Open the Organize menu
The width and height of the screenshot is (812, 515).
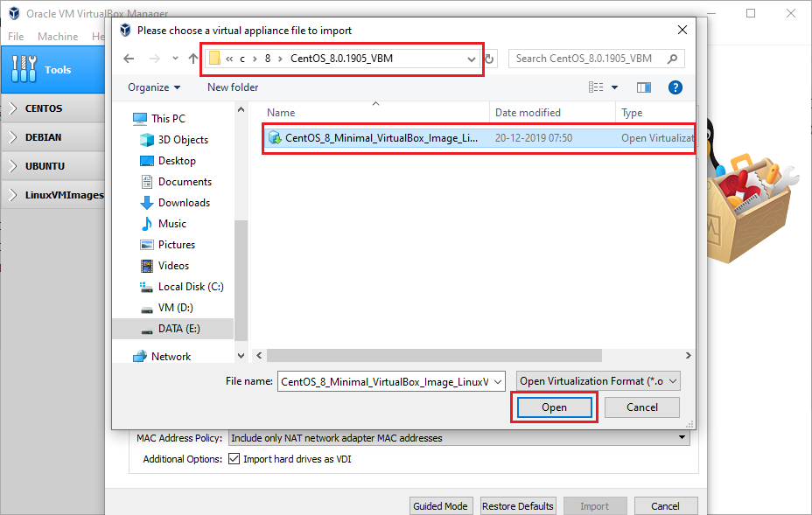pos(154,87)
